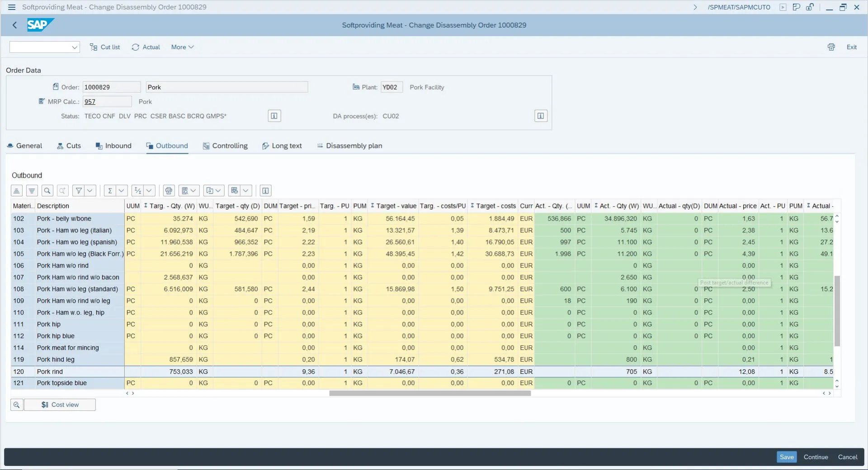Sort the Outbound table ascending
Viewport: 868px width, 470px height.
17,191
